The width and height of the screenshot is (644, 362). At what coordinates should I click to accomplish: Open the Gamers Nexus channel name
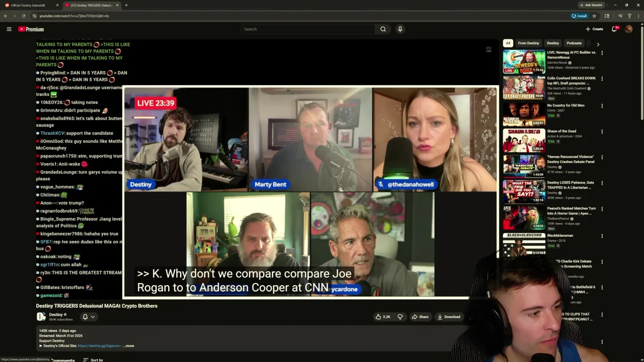[x=557, y=63]
